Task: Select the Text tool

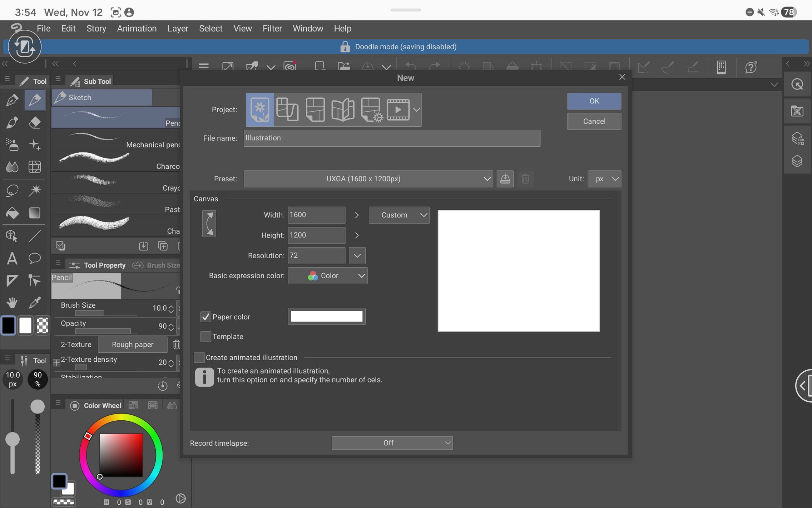Action: click(12, 258)
